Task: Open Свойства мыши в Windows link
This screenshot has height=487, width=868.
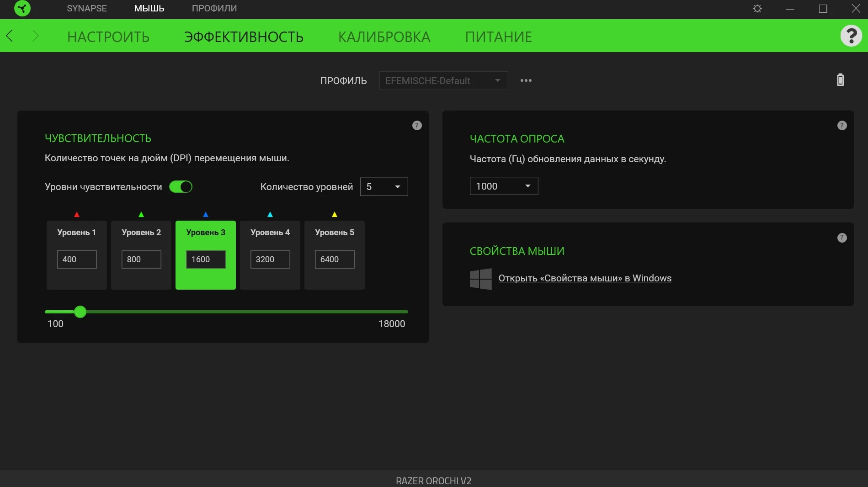Action: [x=585, y=278]
